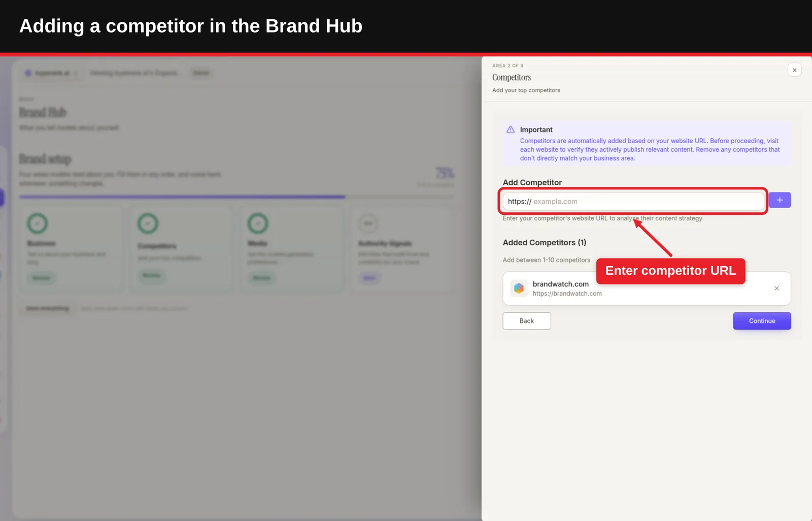Click the Continue button
Screen dimensions: 812x521
[x=762, y=321]
